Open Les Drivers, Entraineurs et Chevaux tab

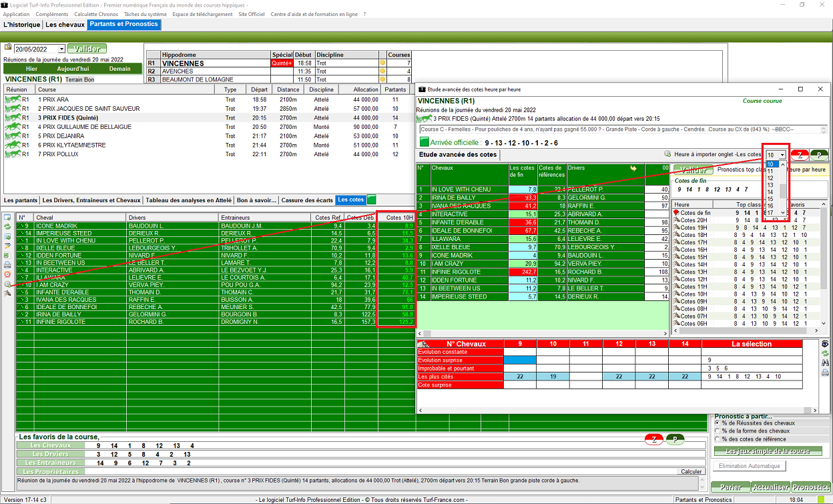91,200
